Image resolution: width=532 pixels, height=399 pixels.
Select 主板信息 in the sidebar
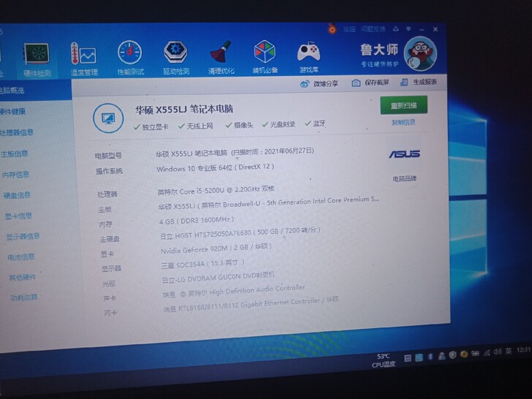pos(15,153)
